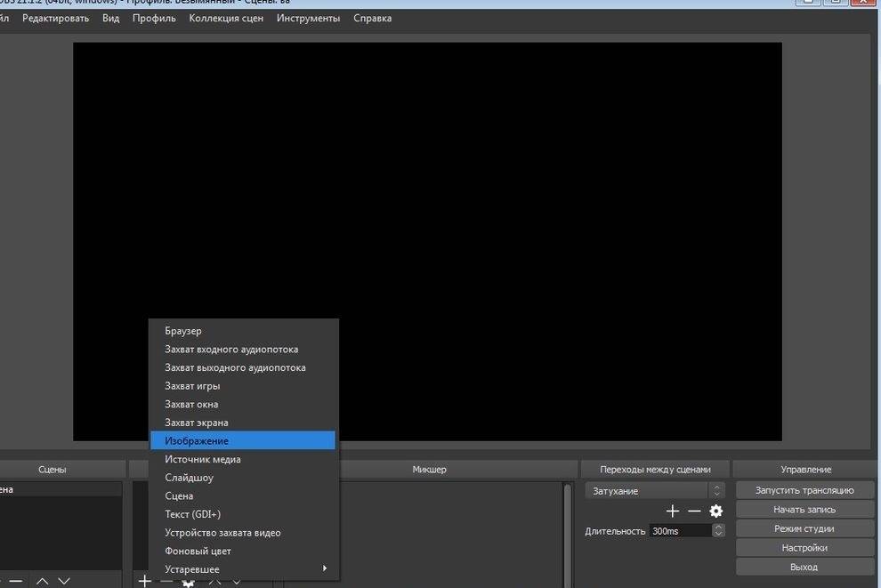881x588 pixels.
Task: Expand the Устаревшее submenu
Action: click(x=242, y=569)
